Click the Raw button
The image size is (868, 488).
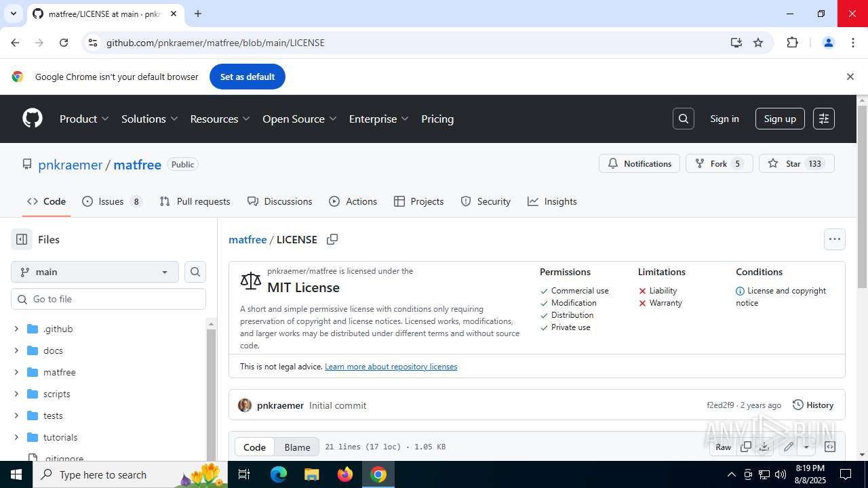[x=724, y=447]
